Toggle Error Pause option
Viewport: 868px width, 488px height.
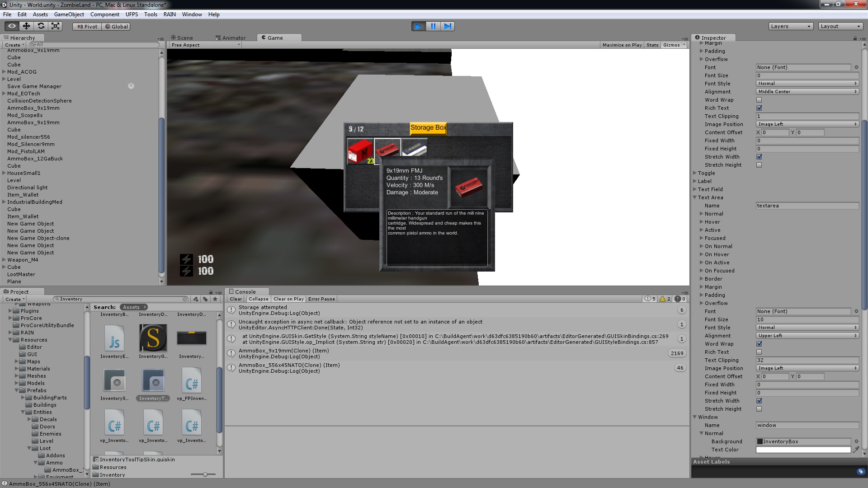click(x=321, y=299)
